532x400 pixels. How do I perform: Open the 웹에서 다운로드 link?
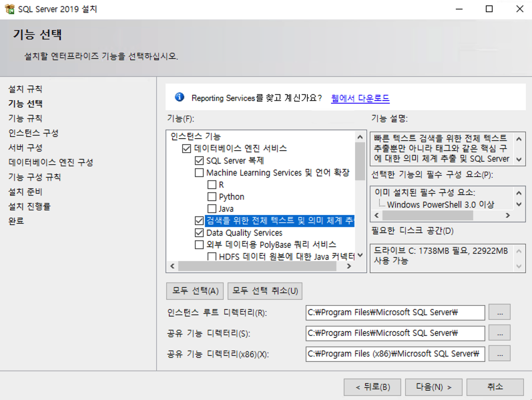360,98
